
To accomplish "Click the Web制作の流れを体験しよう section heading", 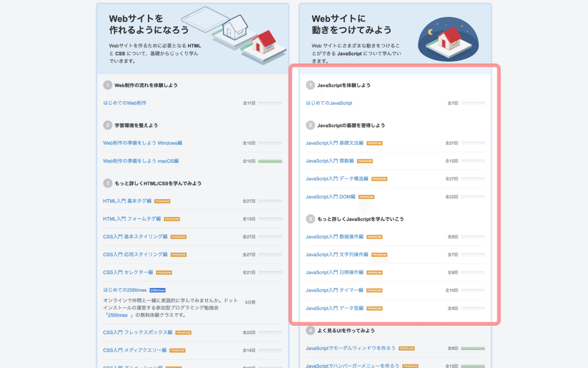I will (146, 85).
